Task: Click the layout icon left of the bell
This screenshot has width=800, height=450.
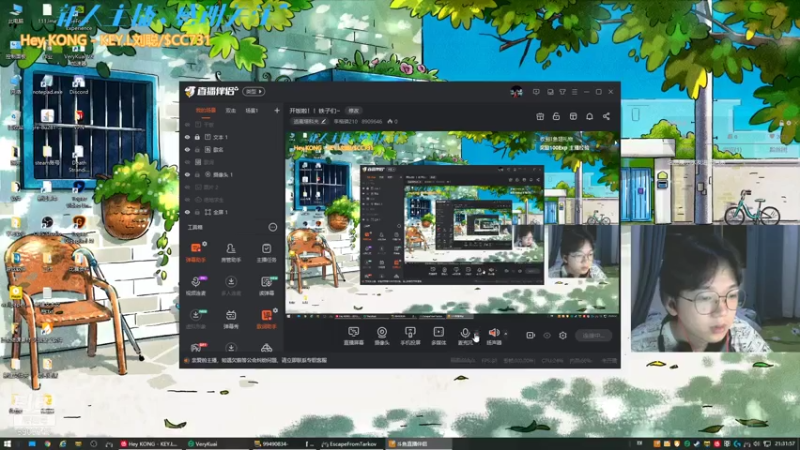Action: pyautogui.click(x=573, y=116)
